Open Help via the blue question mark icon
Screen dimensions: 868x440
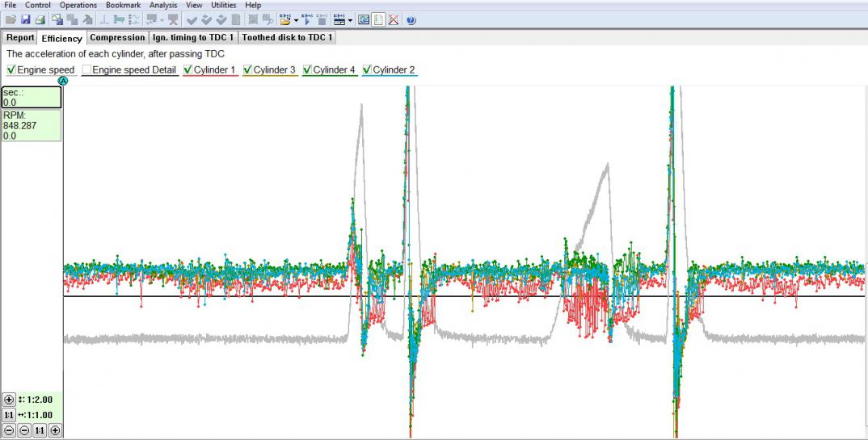411,19
